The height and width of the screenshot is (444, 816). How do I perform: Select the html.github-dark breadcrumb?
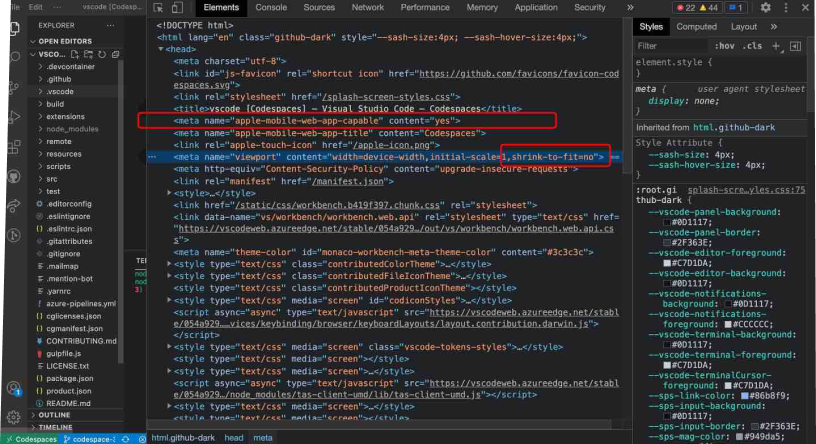(183, 438)
